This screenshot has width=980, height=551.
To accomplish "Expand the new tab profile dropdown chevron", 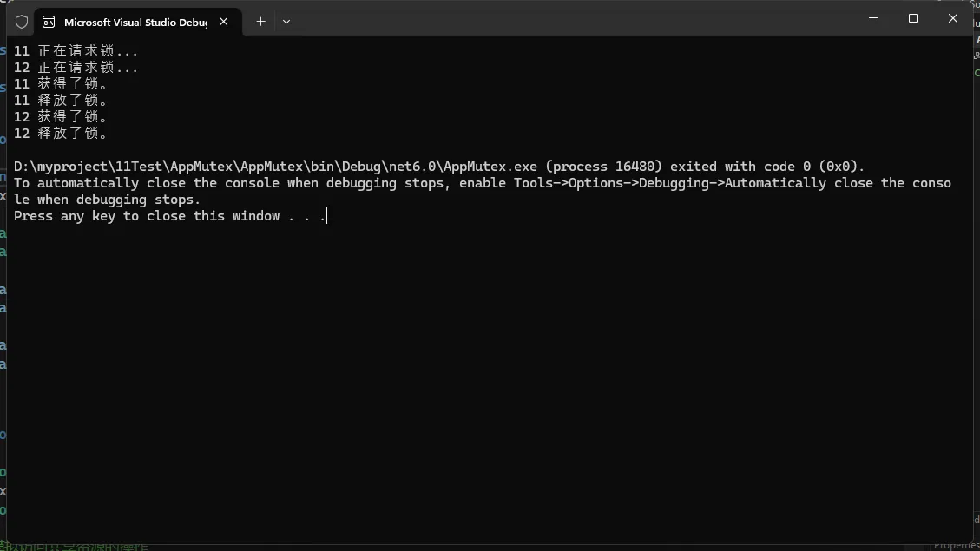I will [286, 22].
